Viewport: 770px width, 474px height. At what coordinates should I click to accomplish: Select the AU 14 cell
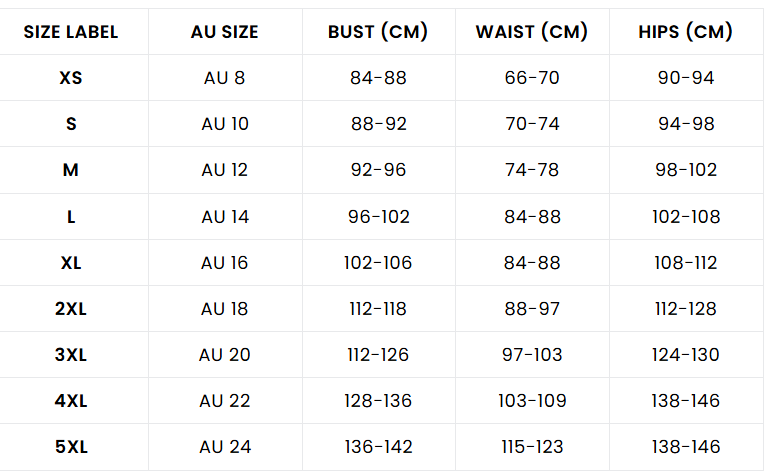point(224,217)
